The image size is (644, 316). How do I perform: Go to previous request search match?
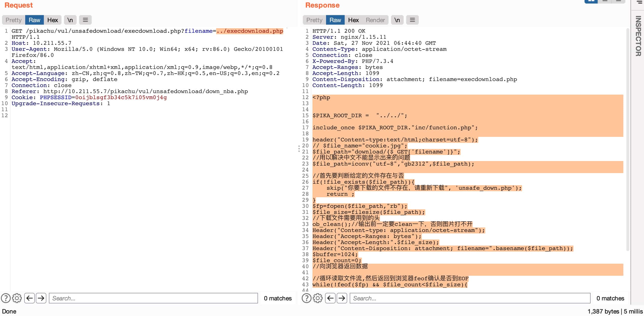(x=29, y=298)
